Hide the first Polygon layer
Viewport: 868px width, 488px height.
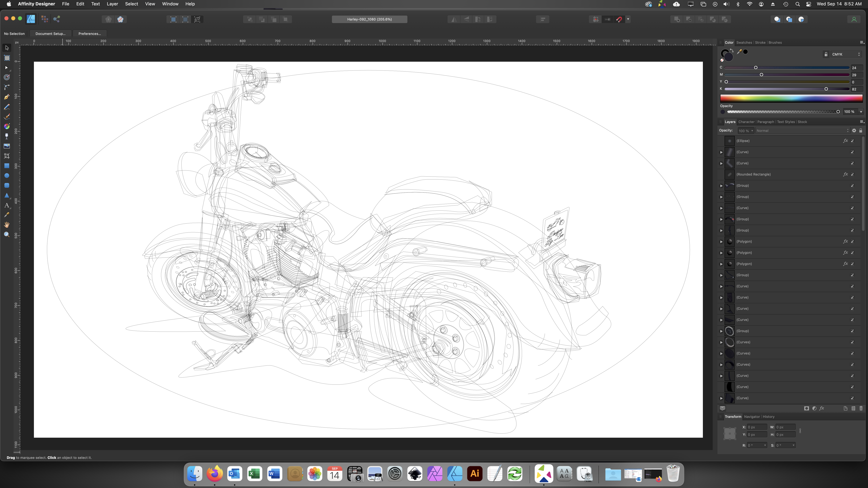tap(852, 241)
